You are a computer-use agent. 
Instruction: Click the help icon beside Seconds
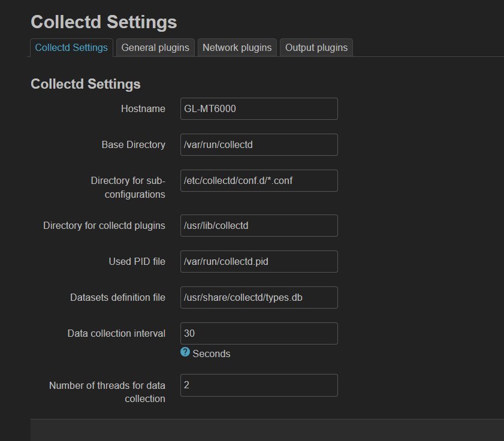[x=185, y=352]
